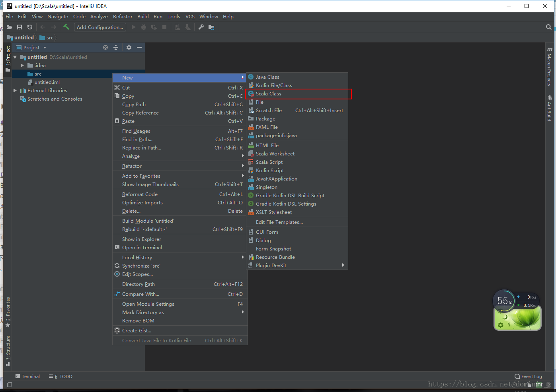Click the Add Configuration button
556x392 pixels.
100,27
